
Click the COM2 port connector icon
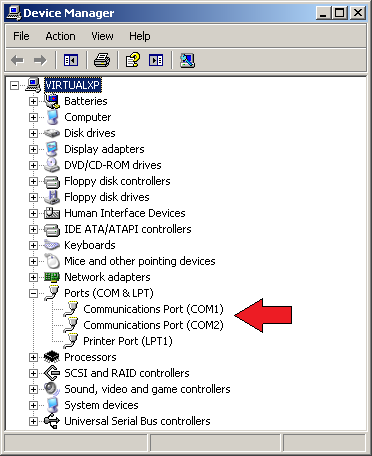[x=71, y=325]
